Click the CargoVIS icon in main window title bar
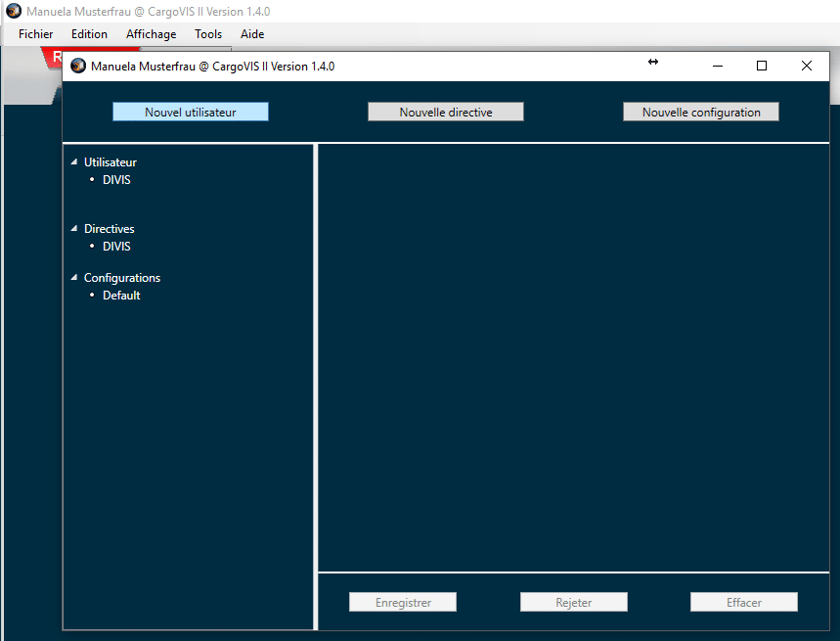 (14, 11)
